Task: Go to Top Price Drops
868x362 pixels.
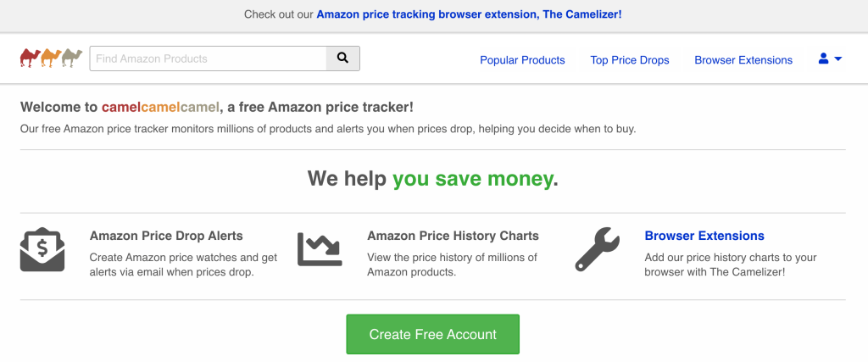Action: (x=630, y=60)
